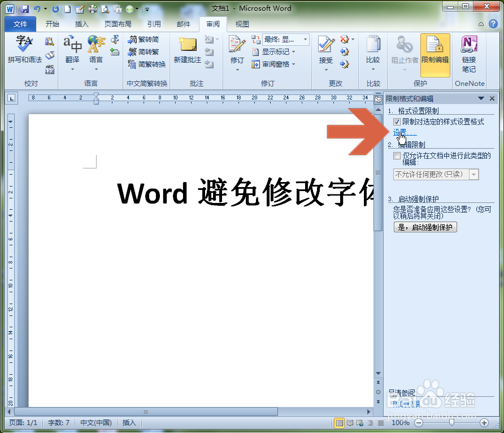Screen dimensions: 504x433
Task: Click the zoom slider handle
Action: click(451, 423)
